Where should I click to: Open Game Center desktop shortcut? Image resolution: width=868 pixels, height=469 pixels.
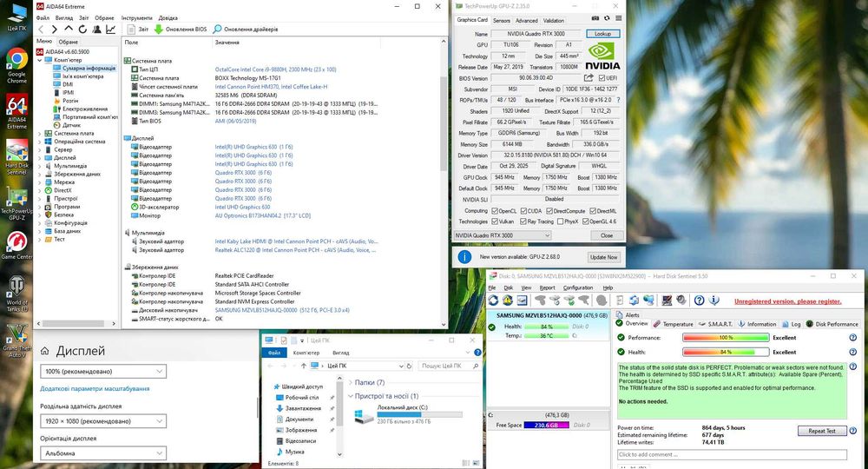tap(16, 245)
